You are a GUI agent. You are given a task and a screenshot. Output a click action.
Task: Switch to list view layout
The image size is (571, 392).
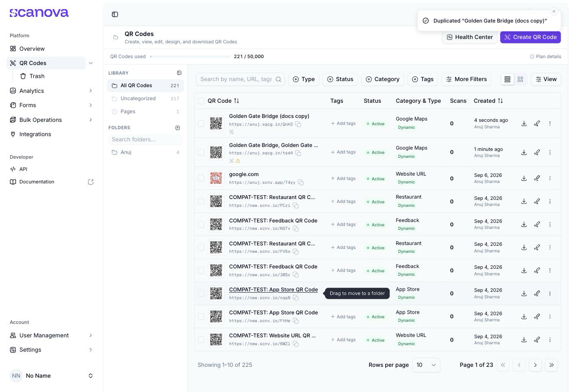[x=507, y=79]
